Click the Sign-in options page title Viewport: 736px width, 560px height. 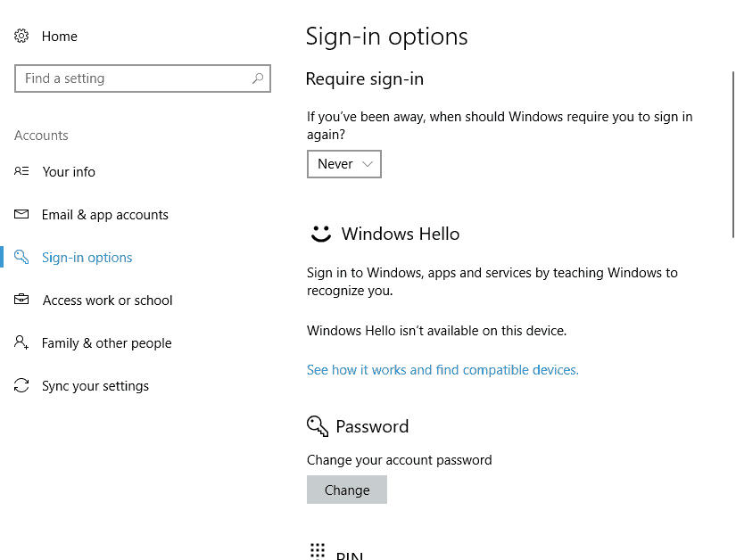coord(387,37)
